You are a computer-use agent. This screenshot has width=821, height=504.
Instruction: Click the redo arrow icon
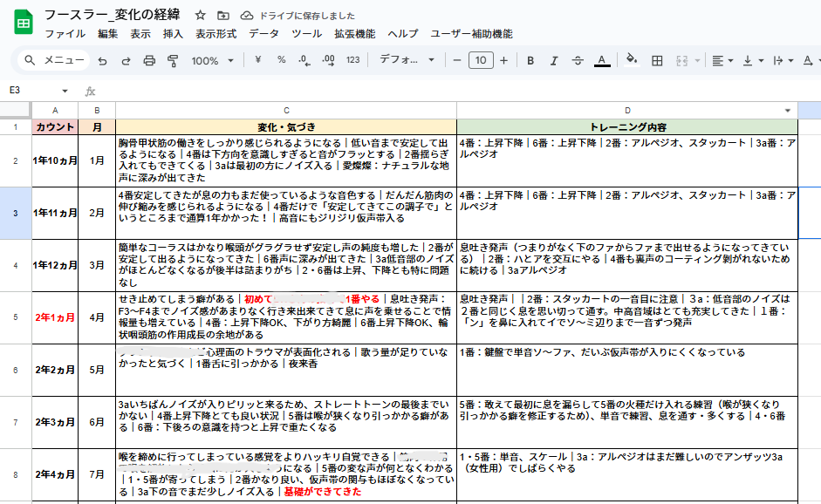pyautogui.click(x=126, y=60)
